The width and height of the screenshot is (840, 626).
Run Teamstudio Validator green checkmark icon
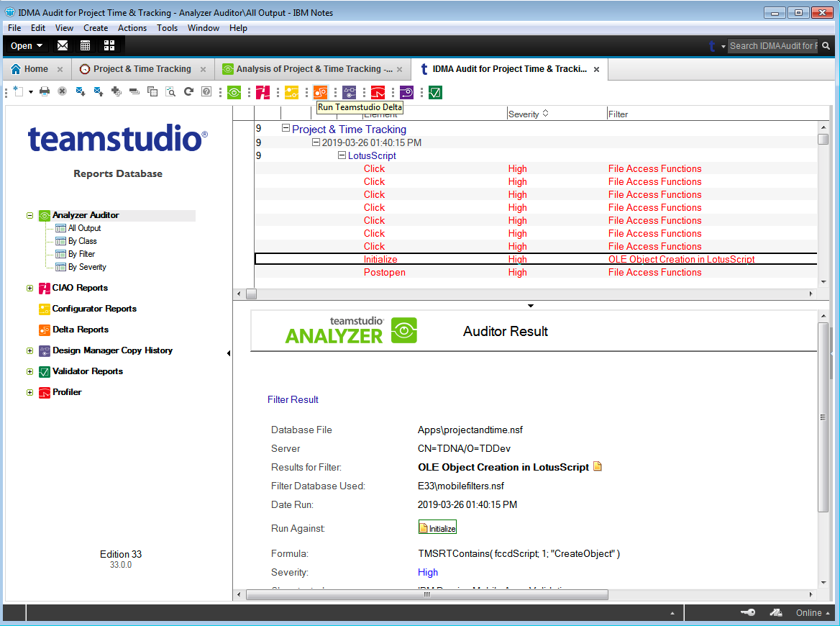coord(436,93)
